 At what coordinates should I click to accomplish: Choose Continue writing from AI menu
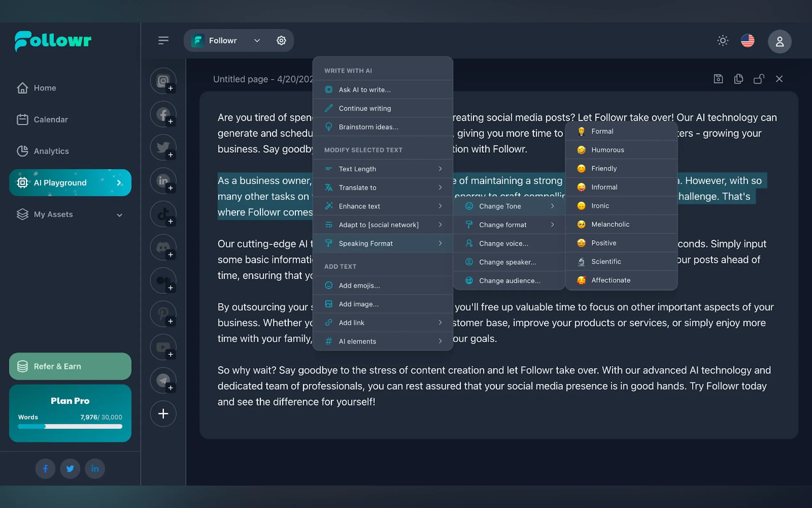coord(364,108)
